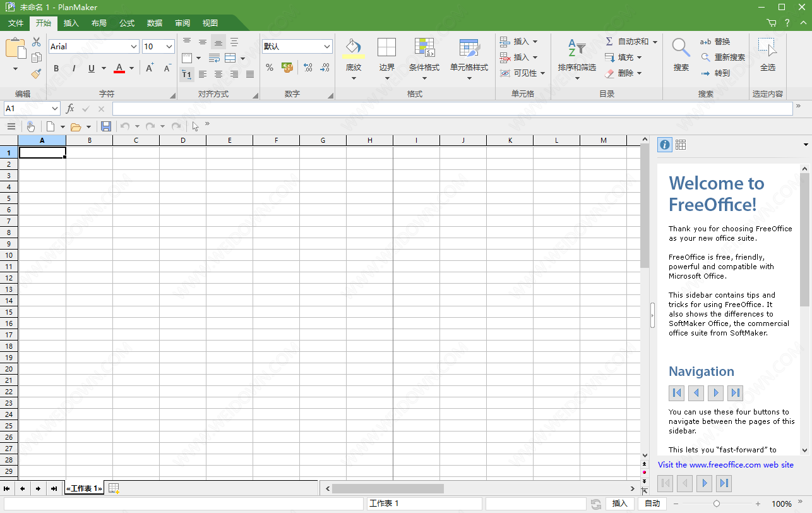Click the 重新搜索 button
The width and height of the screenshot is (812, 513).
coord(722,57)
